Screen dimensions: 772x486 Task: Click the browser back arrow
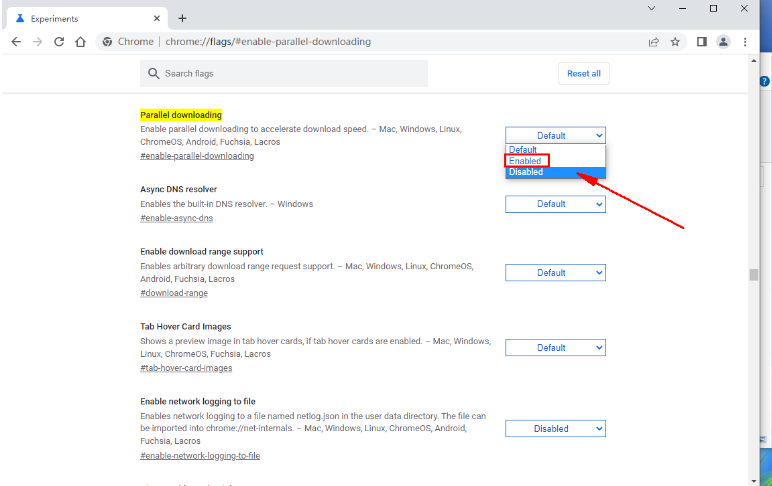pyautogui.click(x=15, y=42)
